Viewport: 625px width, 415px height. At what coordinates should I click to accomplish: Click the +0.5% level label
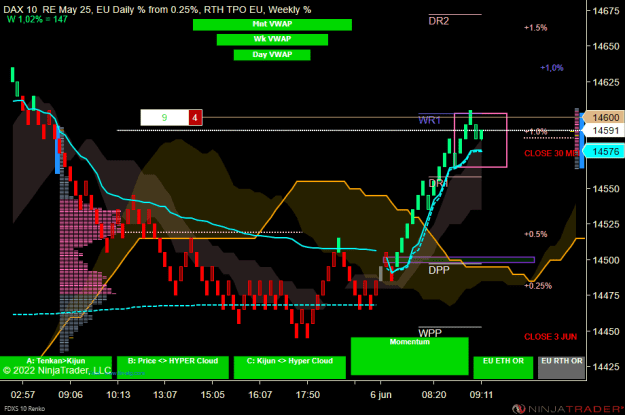(536, 234)
